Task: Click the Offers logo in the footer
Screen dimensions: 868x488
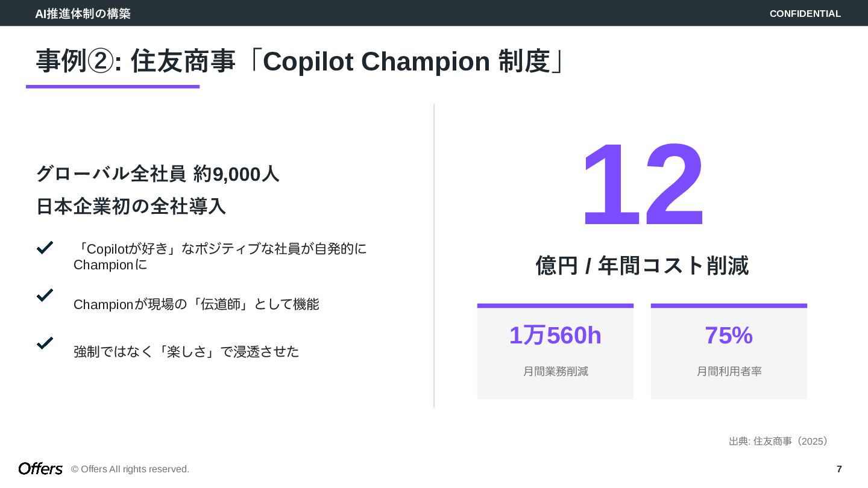Action: (40, 469)
